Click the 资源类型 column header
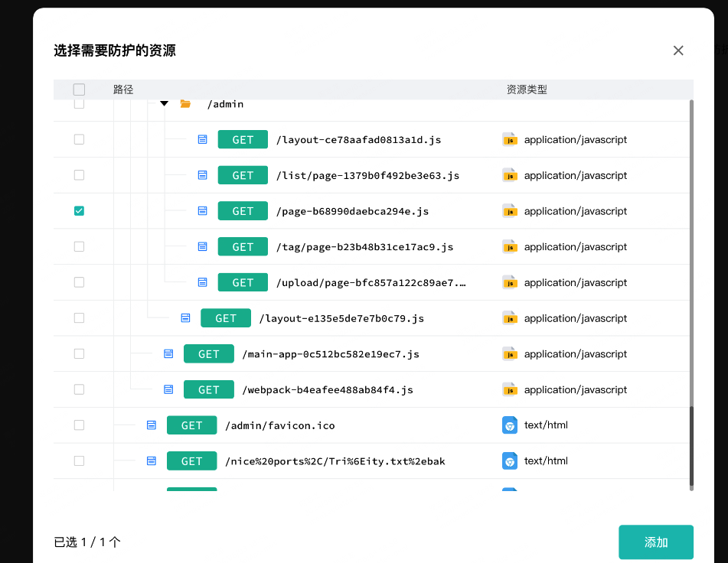 click(527, 89)
